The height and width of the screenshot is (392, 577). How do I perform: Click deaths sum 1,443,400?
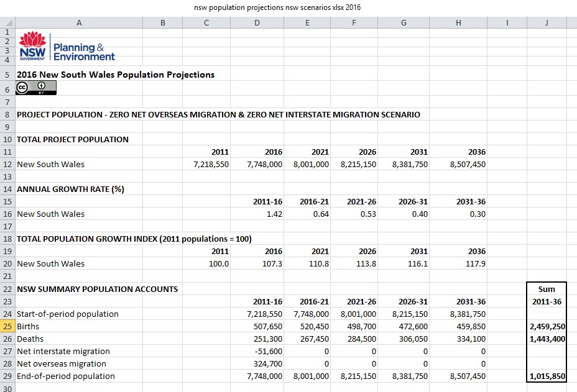click(547, 339)
